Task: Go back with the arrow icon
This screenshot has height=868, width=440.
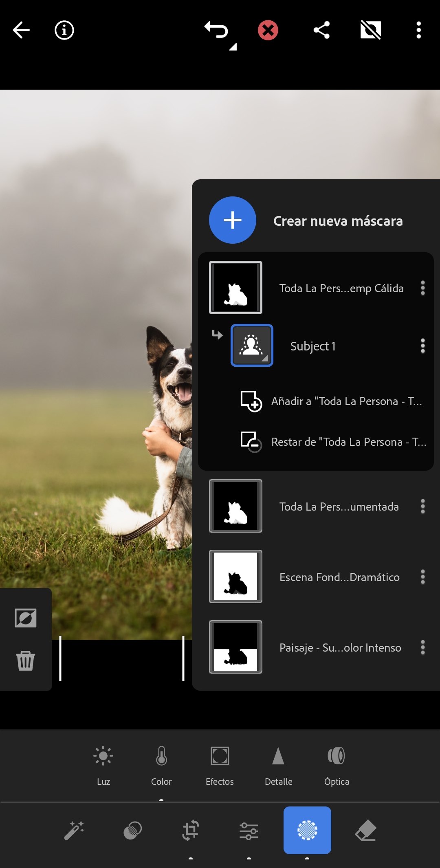Action: click(x=22, y=30)
